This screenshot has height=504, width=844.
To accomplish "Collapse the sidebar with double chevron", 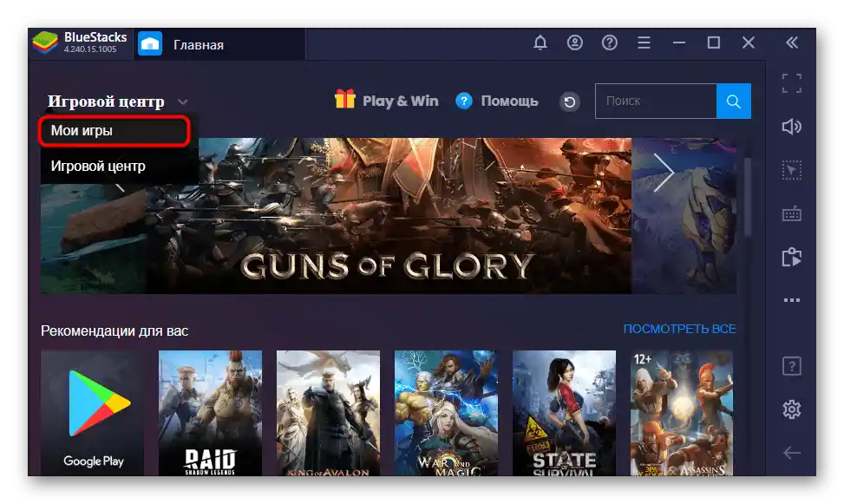I will 792,43.
